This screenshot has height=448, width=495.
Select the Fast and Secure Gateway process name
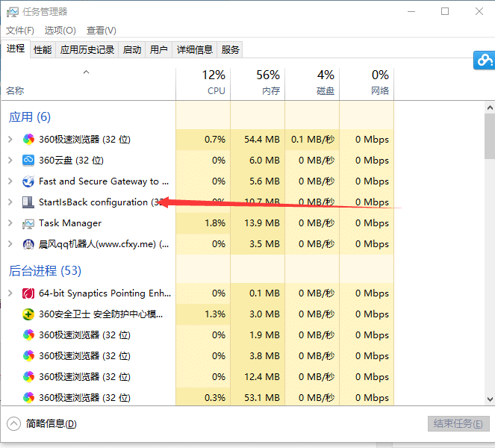[104, 181]
